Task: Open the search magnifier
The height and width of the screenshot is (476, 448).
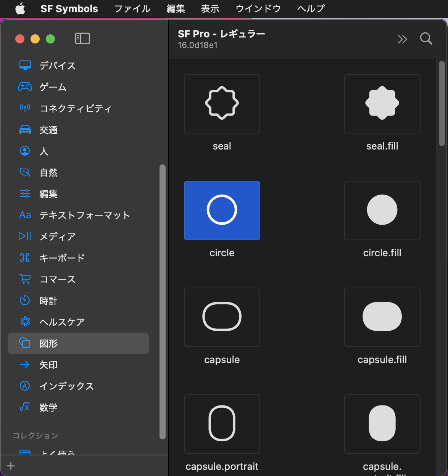Action: [426, 39]
